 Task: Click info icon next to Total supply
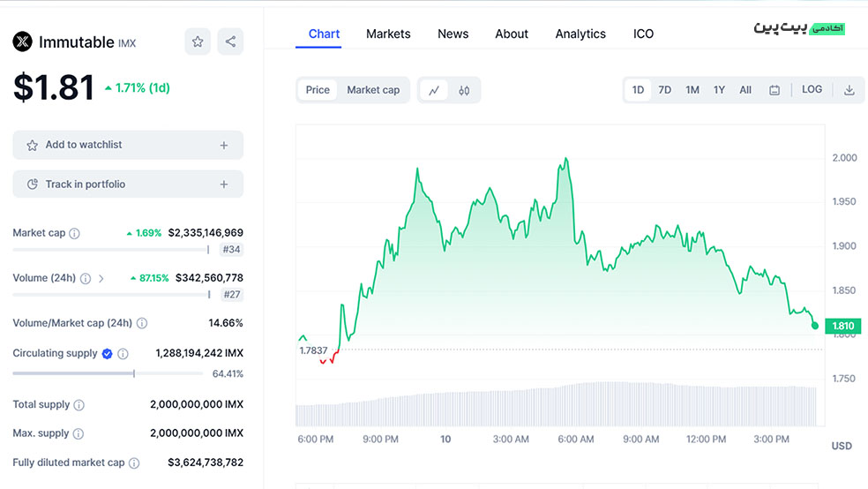point(79,405)
